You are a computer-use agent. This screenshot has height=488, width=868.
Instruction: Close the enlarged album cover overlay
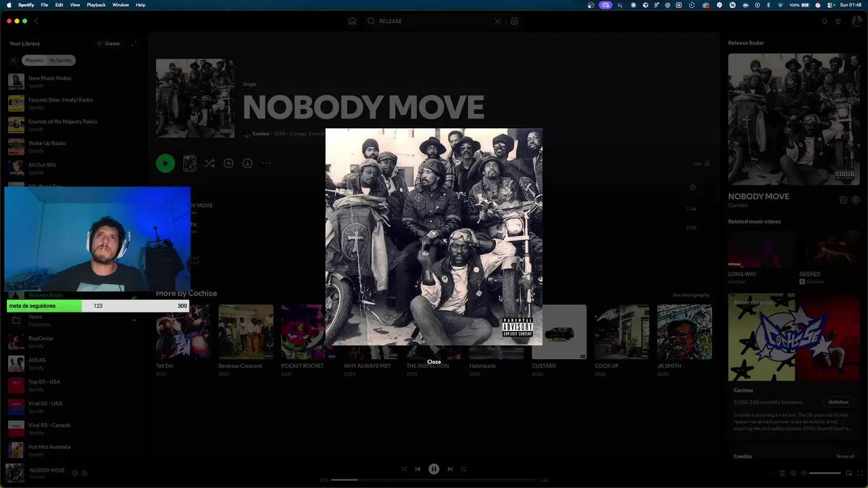pos(434,362)
